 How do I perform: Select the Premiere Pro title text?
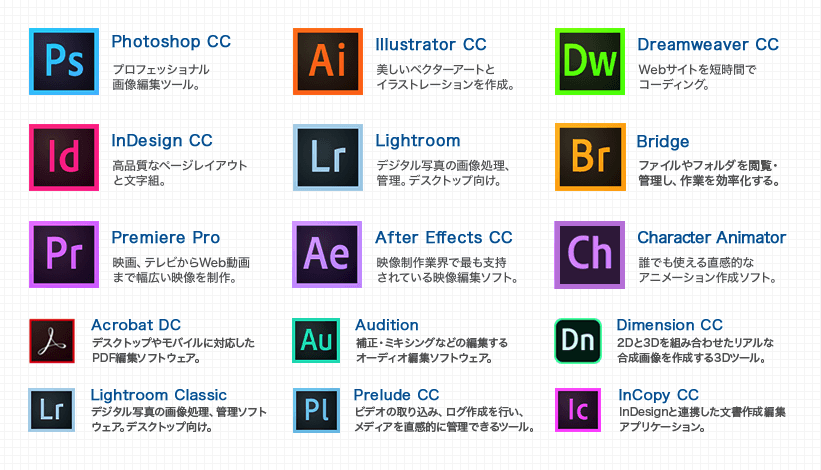(166, 238)
